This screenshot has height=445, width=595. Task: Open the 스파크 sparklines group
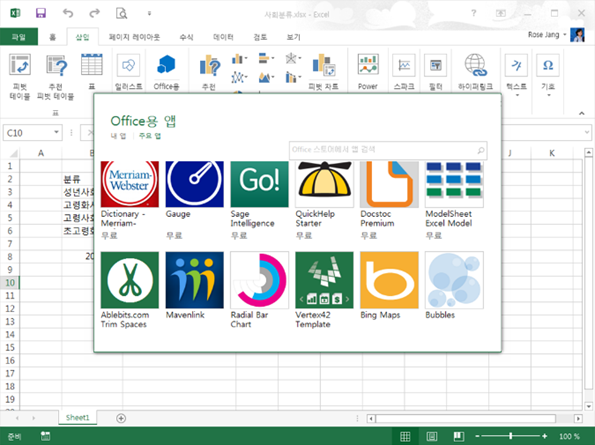coord(404,71)
